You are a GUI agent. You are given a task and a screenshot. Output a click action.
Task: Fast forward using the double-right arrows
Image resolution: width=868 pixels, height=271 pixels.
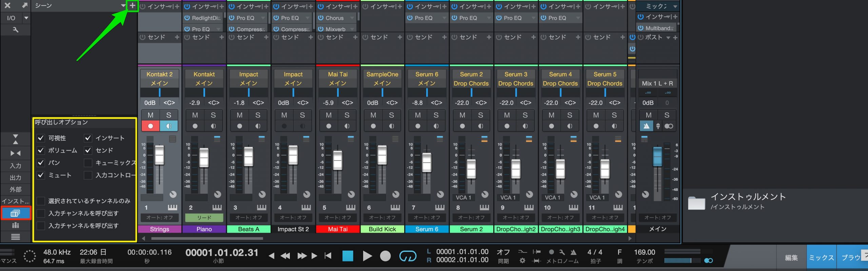(x=302, y=256)
